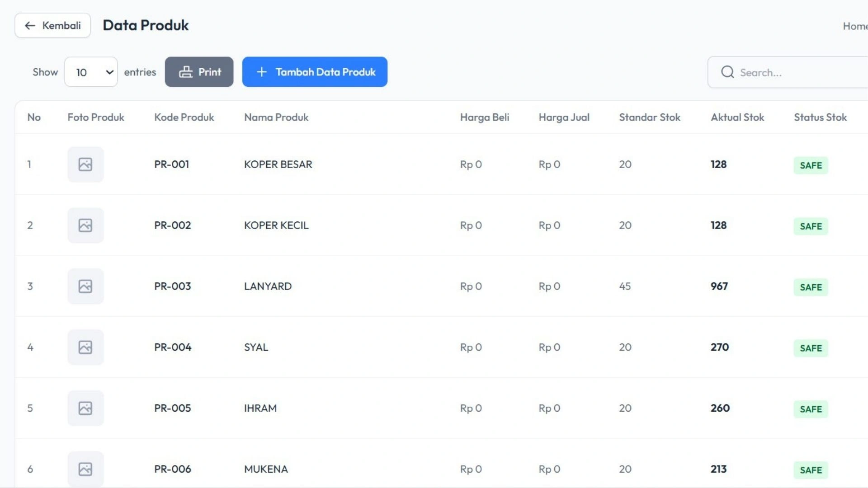Click SAFE badge in LANYARD row
The height and width of the screenshot is (488, 868).
tap(811, 287)
